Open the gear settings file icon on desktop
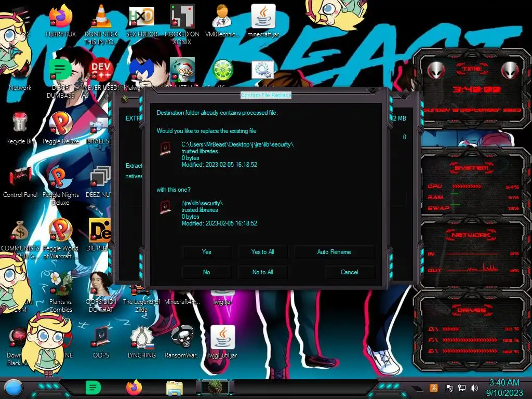 (x=263, y=70)
